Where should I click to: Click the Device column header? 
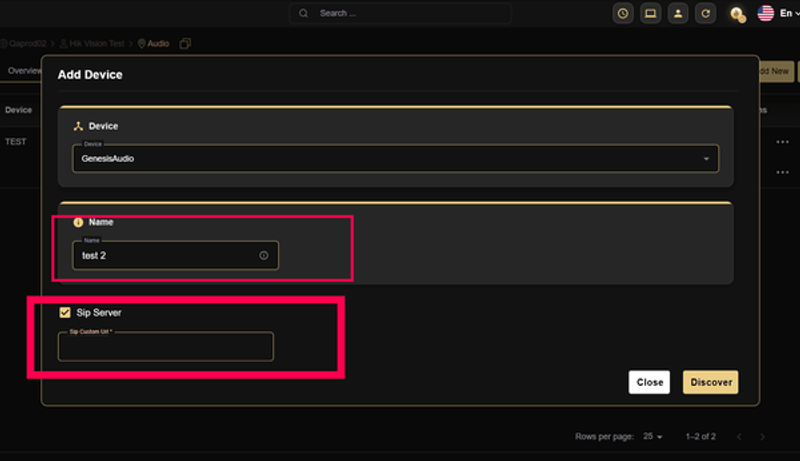(18, 110)
